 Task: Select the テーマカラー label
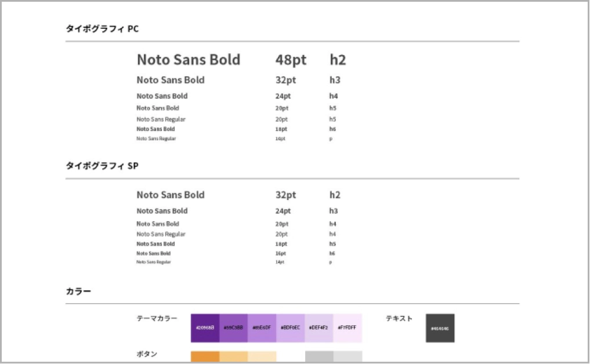(157, 318)
